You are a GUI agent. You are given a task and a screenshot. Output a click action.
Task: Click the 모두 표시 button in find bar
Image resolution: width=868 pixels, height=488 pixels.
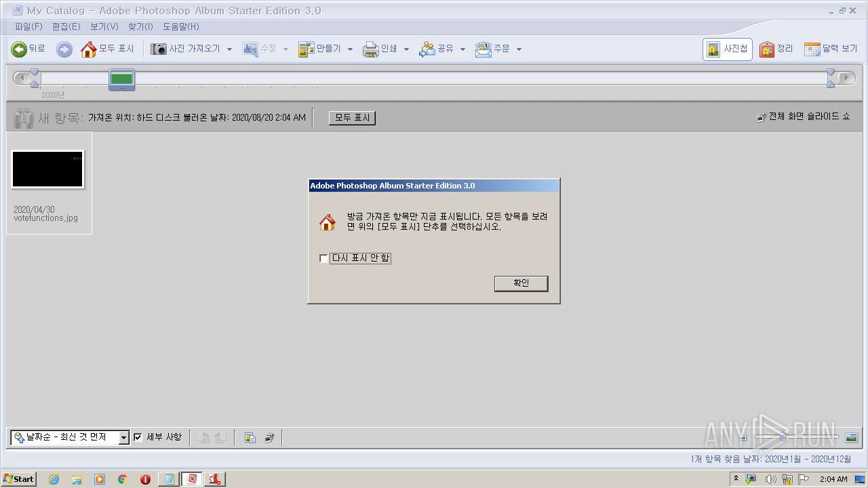(x=352, y=118)
